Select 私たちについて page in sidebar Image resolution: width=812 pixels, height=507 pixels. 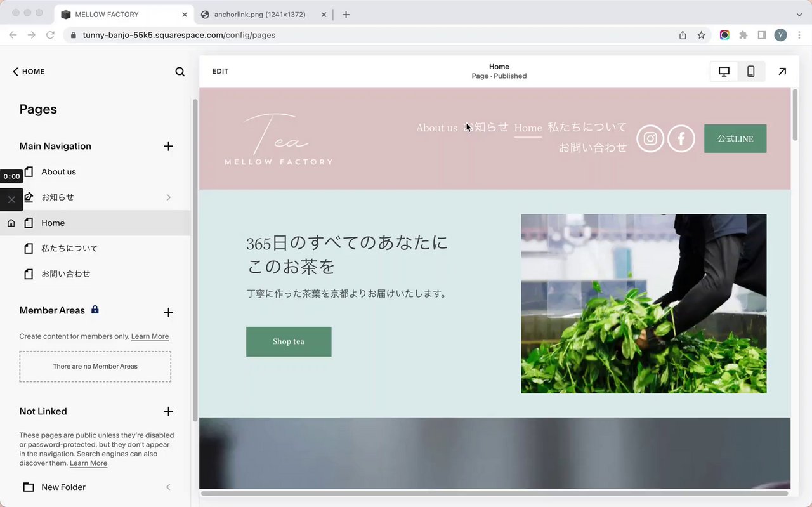coord(70,249)
